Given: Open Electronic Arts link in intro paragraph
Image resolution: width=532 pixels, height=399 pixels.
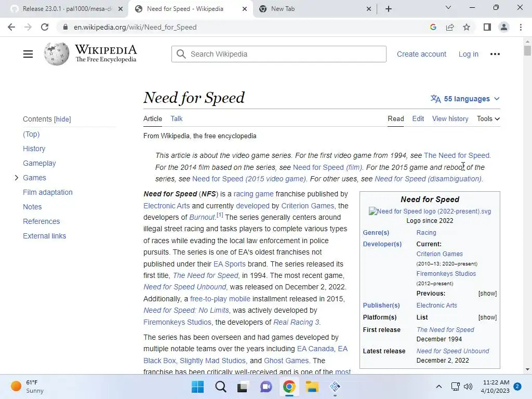Looking at the screenshot, I should [x=167, y=206].
